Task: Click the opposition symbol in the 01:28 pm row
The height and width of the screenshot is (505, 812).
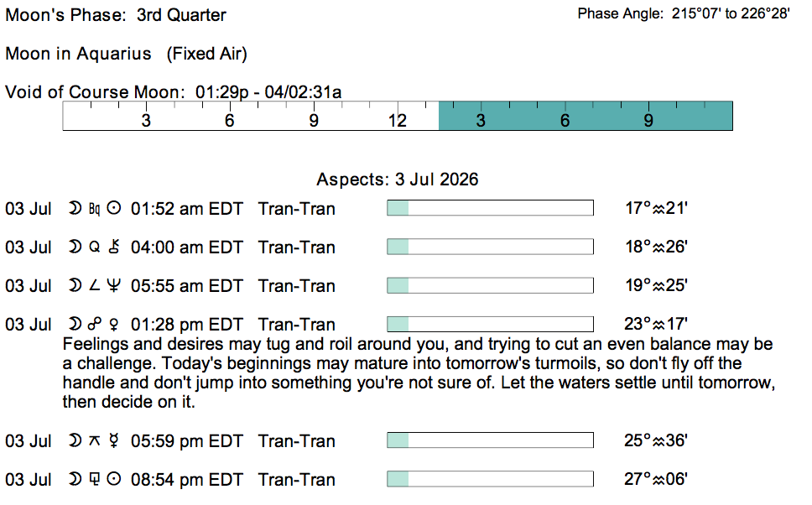Action: [x=94, y=325]
